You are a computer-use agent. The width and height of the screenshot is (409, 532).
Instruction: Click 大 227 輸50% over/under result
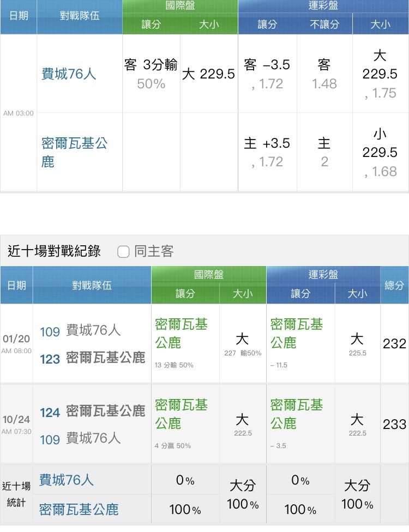(x=243, y=344)
